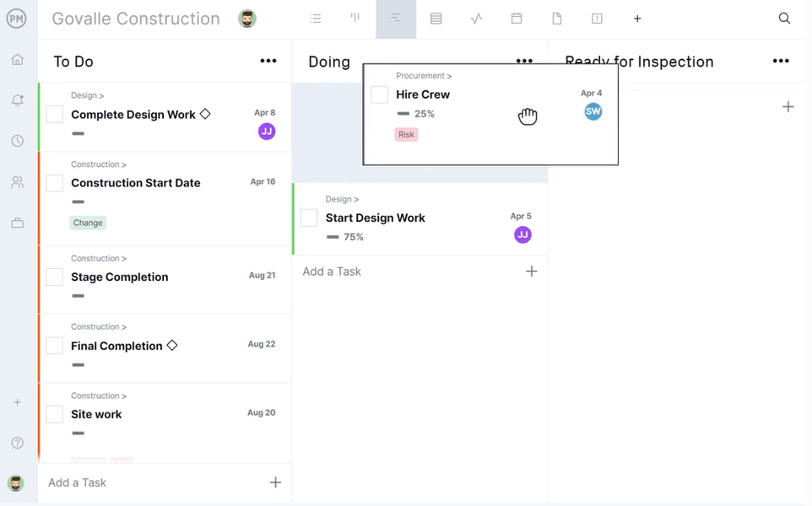This screenshot has height=506, width=812.
Task: Open the search magnifier icon
Action: coord(784,18)
